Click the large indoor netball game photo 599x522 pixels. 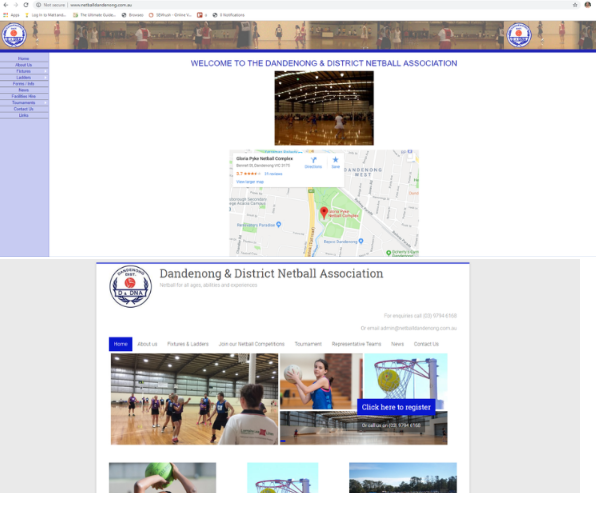pos(194,399)
